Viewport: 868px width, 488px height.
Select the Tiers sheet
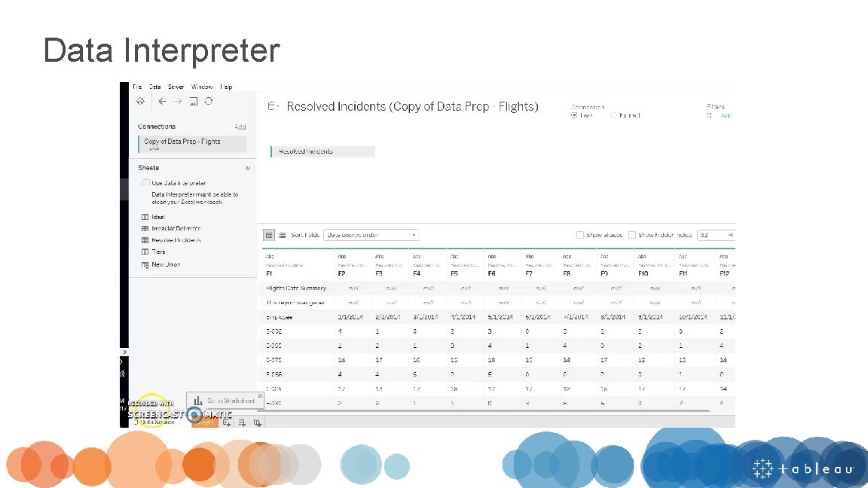(x=158, y=252)
